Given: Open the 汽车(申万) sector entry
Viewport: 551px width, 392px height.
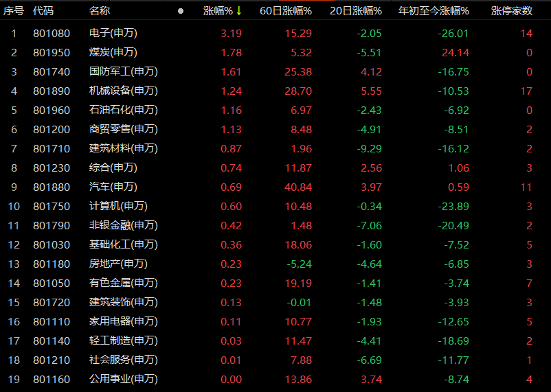Looking at the screenshot, I should [113, 187].
